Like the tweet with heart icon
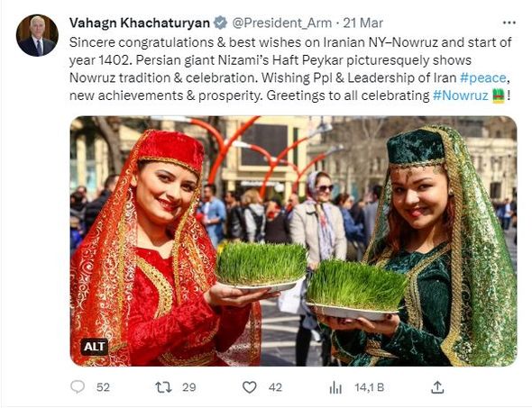Image resolution: width=532 pixels, height=408 pixels. pyautogui.click(x=250, y=387)
